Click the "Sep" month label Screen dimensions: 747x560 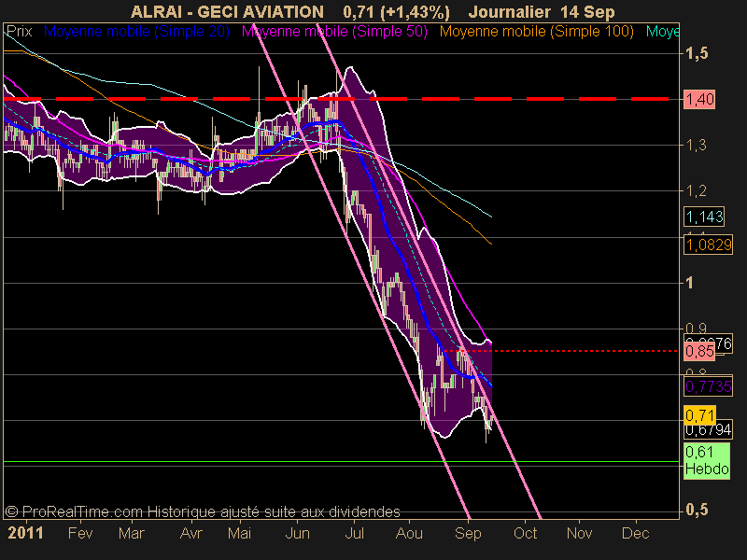click(468, 533)
